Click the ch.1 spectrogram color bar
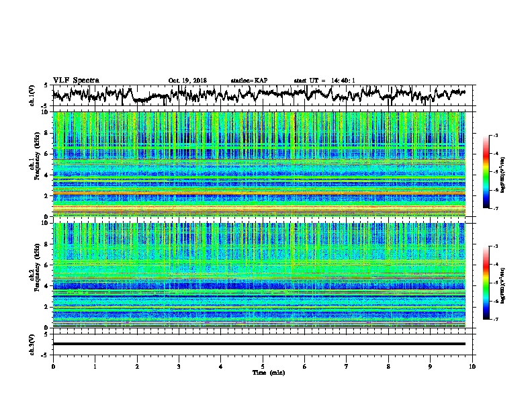This screenshot has height=411, width=532. click(486, 172)
